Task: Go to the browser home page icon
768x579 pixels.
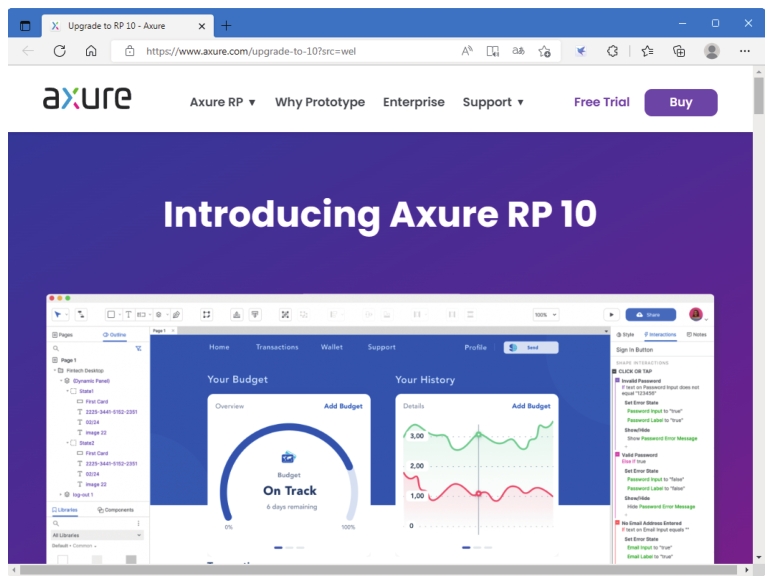Action: pyautogui.click(x=91, y=51)
